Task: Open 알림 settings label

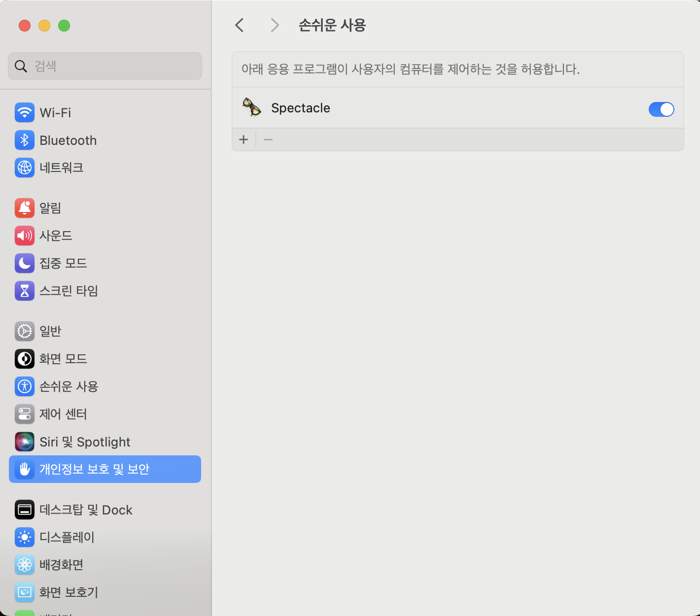Action: (x=50, y=208)
